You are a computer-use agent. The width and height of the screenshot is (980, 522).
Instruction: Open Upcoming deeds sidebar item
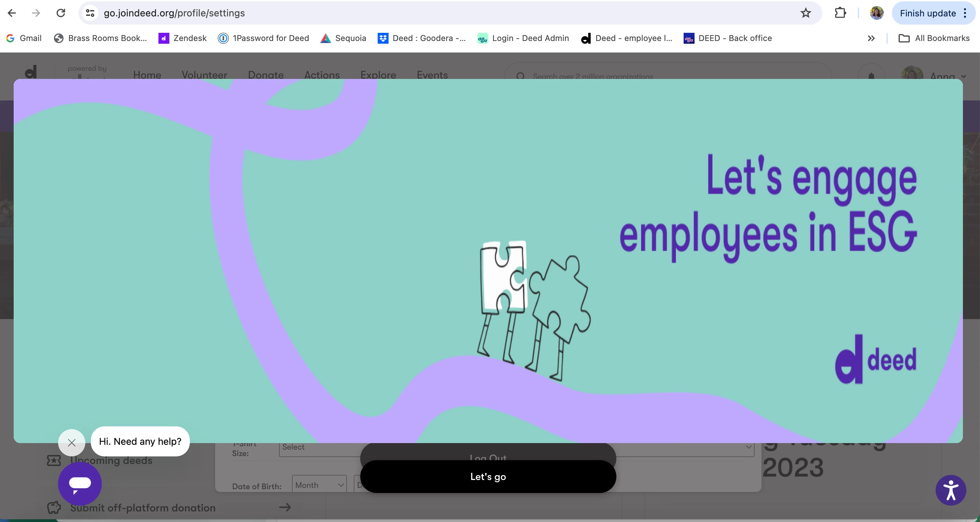(100, 460)
